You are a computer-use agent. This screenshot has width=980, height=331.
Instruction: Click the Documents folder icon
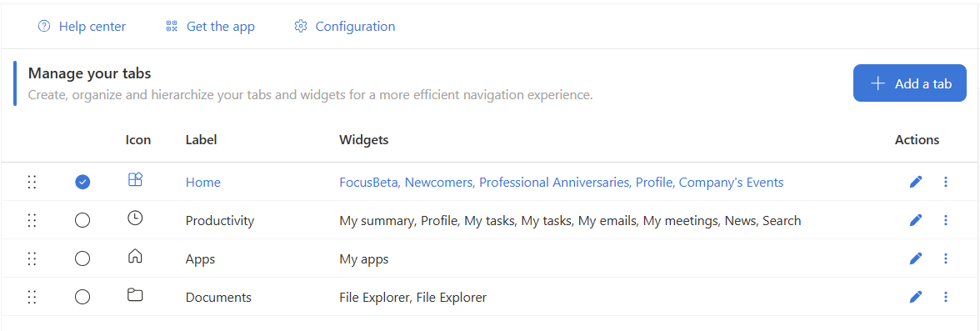pos(135,294)
